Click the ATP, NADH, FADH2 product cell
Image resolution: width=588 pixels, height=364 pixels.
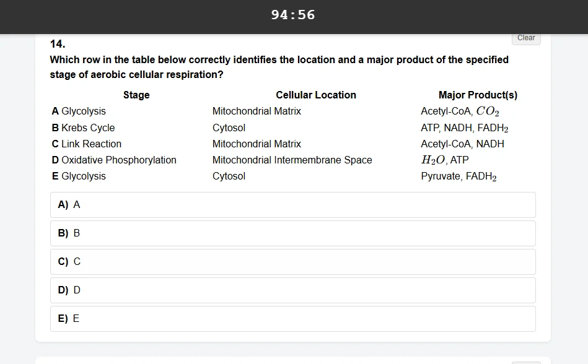click(465, 128)
